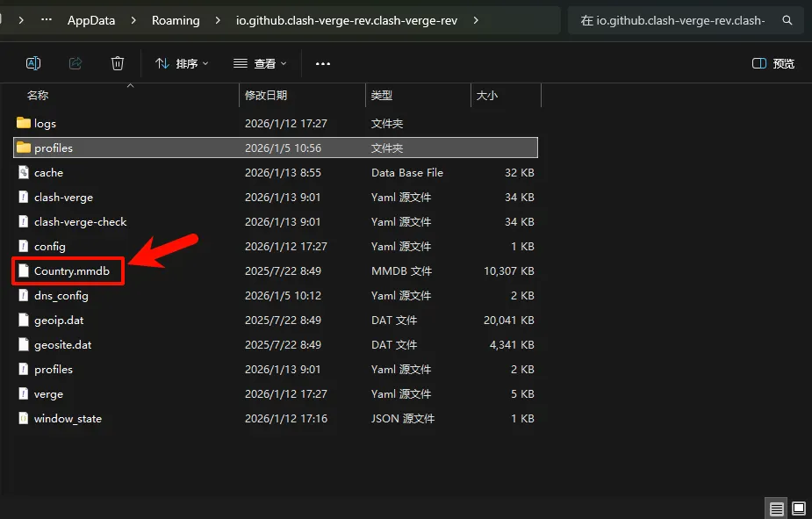This screenshot has height=519, width=812.
Task: Select the geoip.dat file icon
Action: tap(24, 320)
